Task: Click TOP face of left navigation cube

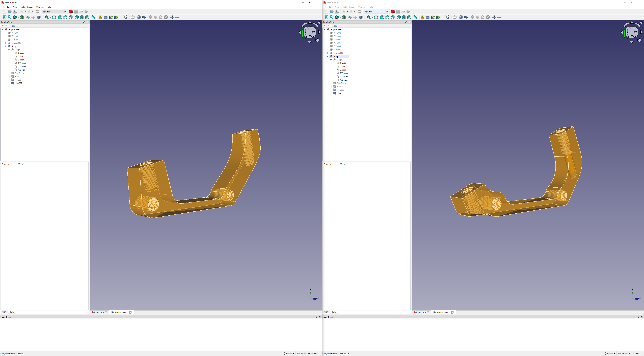Action: pos(313,32)
